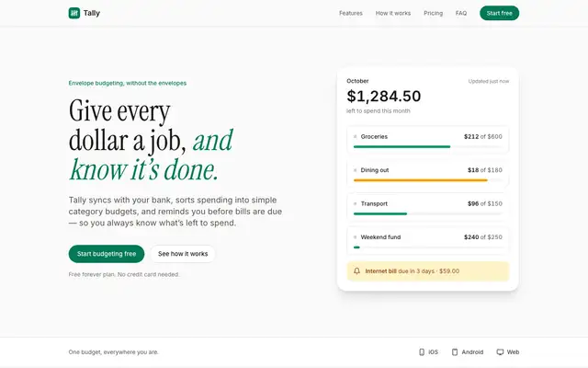
Task: Click the $212 of $600 amount
Action: [483, 137]
